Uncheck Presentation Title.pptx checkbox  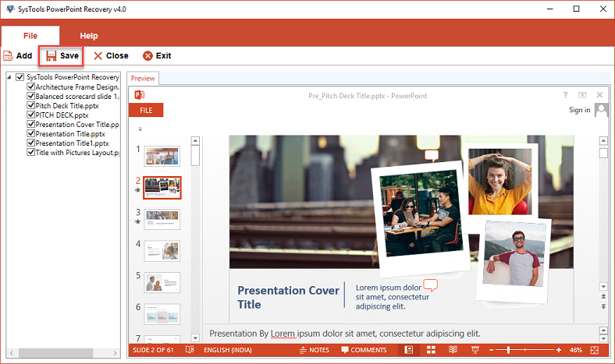[x=30, y=133]
